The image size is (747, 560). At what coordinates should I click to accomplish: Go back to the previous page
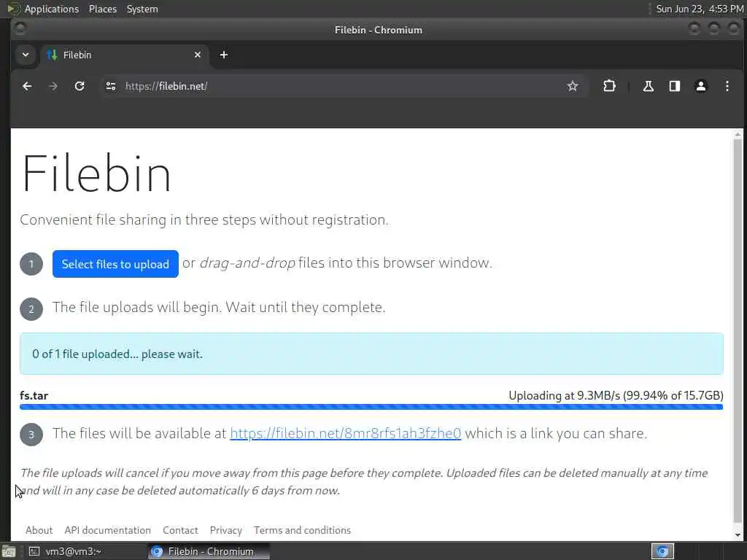[27, 86]
